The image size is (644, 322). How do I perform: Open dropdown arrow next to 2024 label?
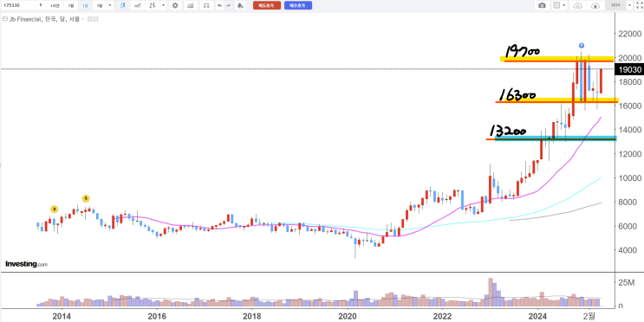(x=630, y=5)
